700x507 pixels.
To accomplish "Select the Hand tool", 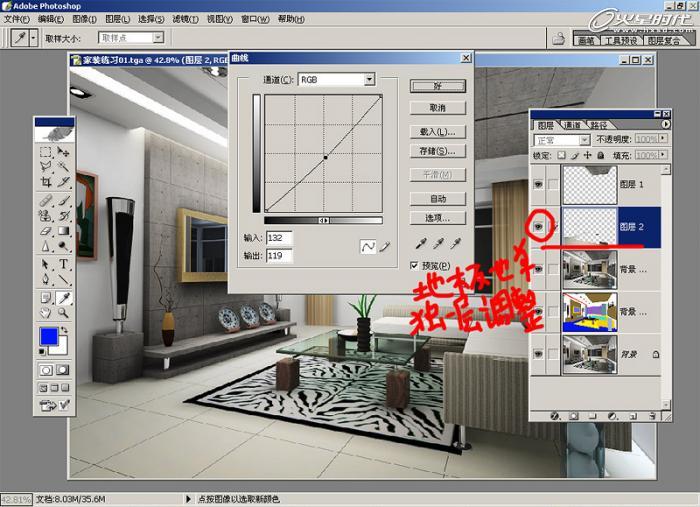I will (46, 313).
